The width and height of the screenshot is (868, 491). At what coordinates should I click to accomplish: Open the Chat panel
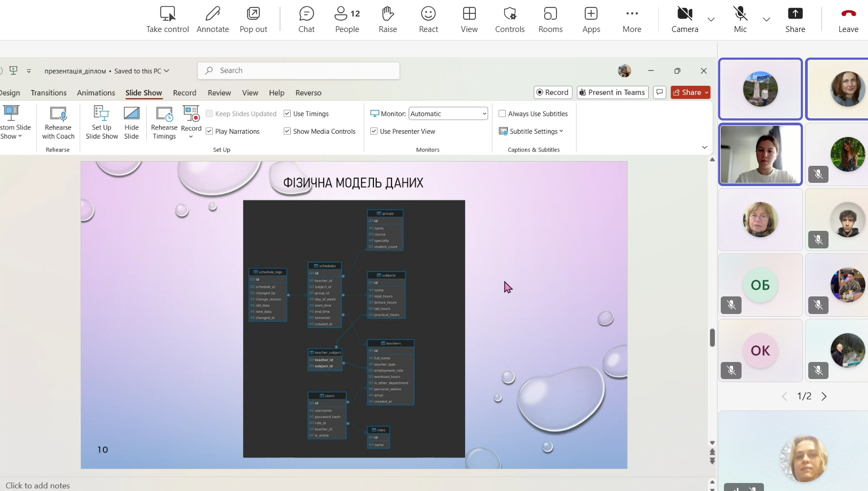(306, 20)
